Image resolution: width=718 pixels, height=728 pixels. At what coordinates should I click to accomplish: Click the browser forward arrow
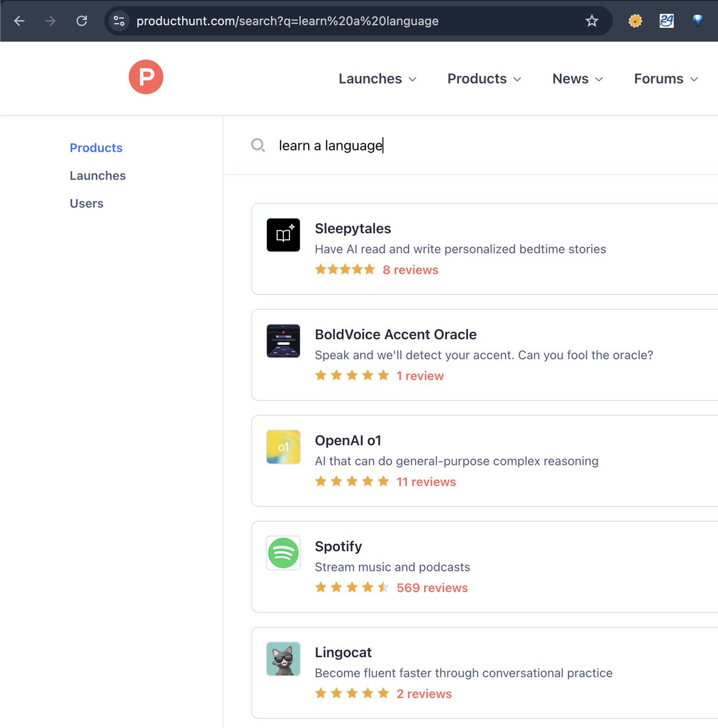50,21
